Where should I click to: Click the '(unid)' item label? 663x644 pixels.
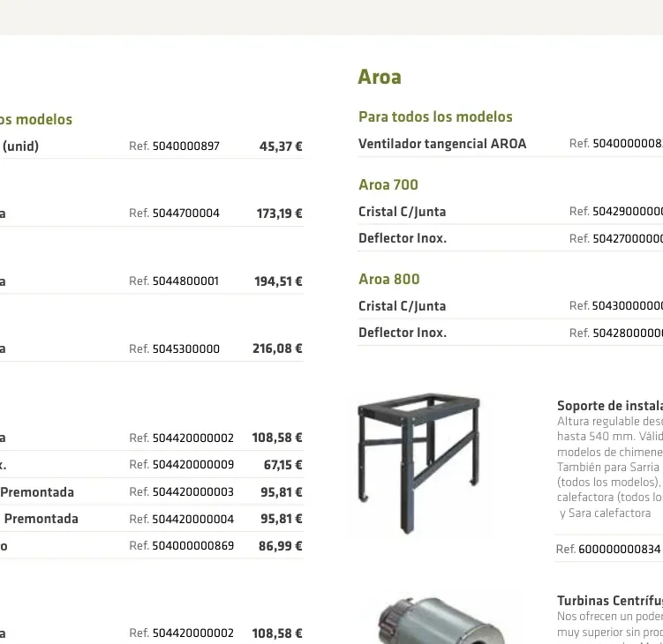click(x=20, y=146)
